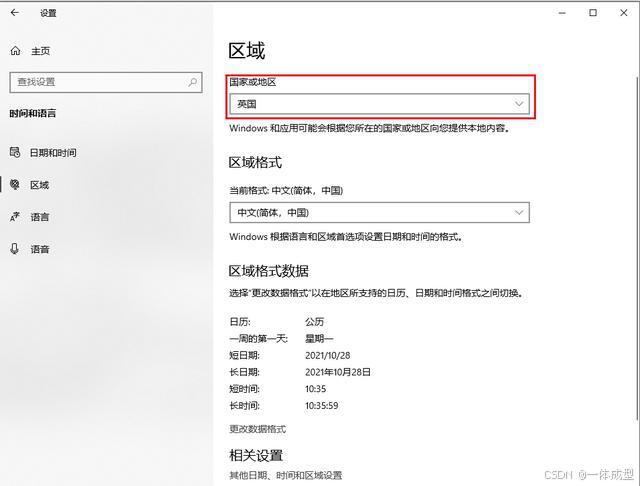Screen dimensions: 640x486
Task: Open 语音 settings page
Action: [40, 249]
